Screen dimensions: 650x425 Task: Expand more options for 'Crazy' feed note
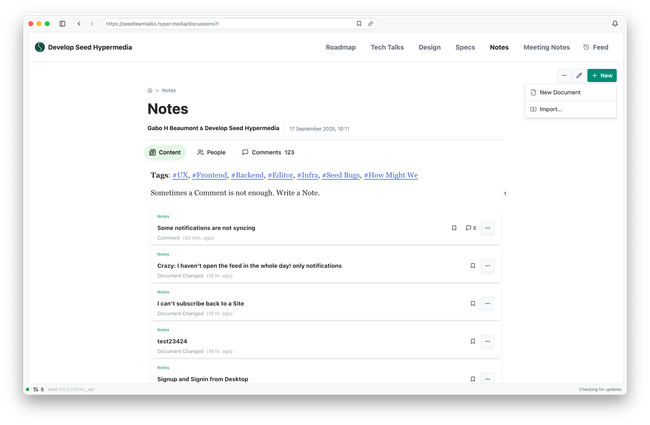pos(487,266)
